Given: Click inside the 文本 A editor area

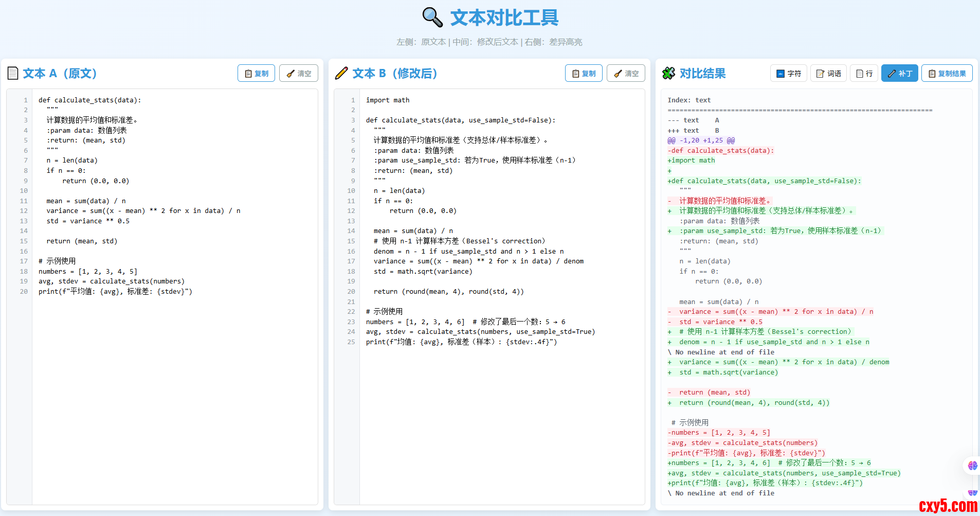Looking at the screenshot, I should click(x=175, y=386).
